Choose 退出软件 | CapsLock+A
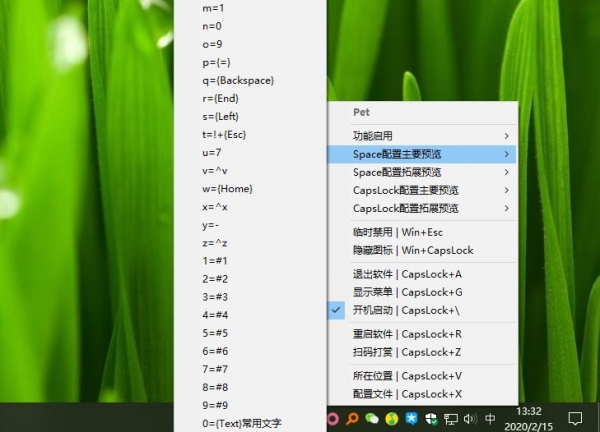The image size is (600, 432). pyautogui.click(x=422, y=274)
